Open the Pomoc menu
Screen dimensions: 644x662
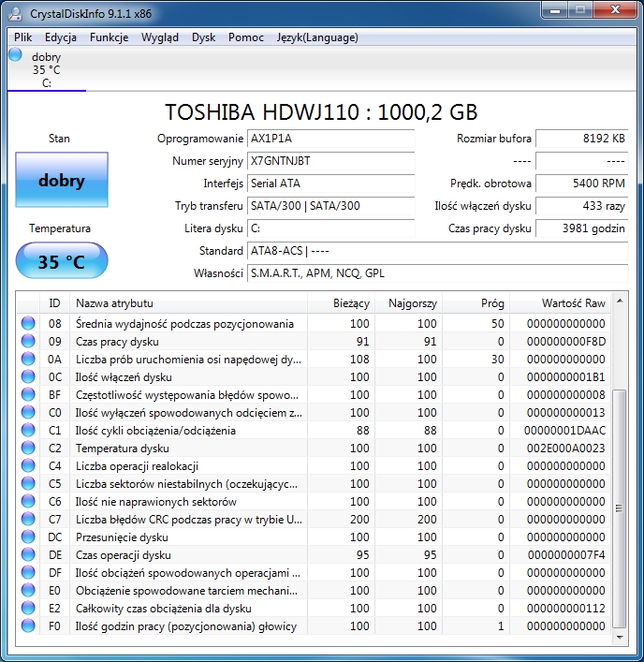246,37
